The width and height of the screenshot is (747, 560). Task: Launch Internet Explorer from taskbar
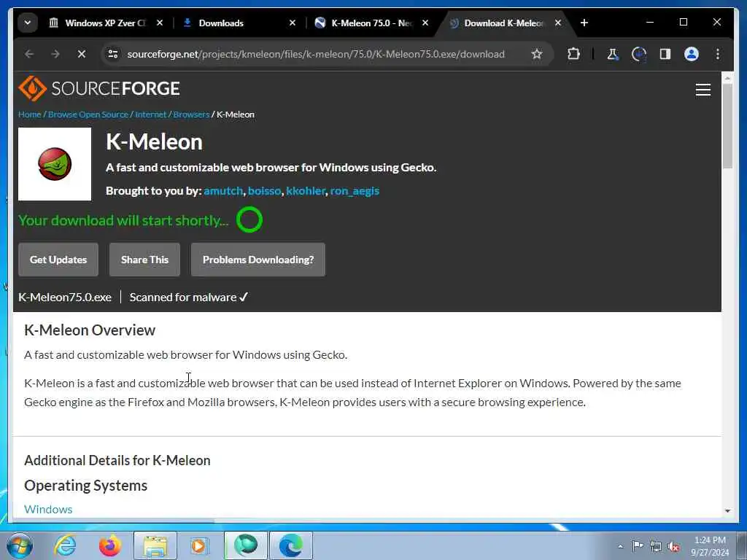point(65,545)
